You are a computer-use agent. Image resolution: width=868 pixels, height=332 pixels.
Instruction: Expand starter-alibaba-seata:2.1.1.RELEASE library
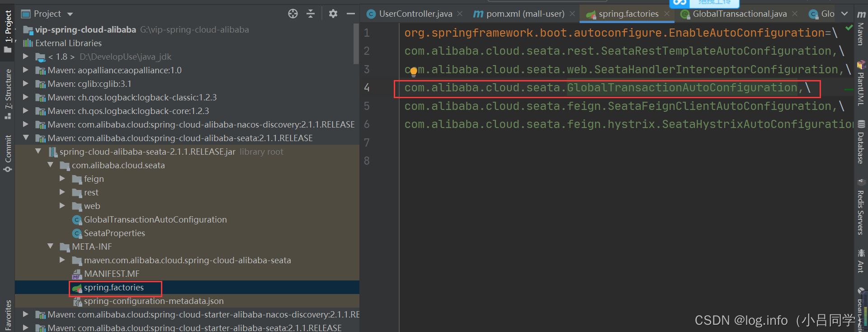pyautogui.click(x=26, y=327)
